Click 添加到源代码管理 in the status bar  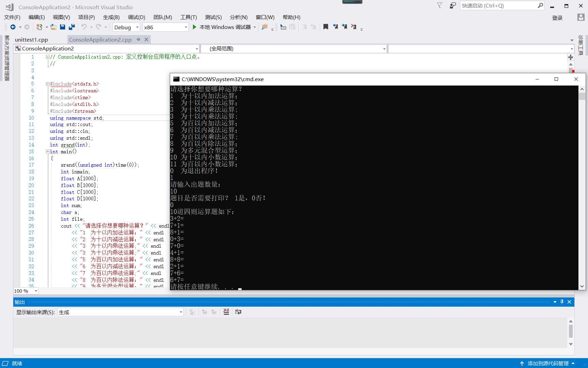point(548,363)
